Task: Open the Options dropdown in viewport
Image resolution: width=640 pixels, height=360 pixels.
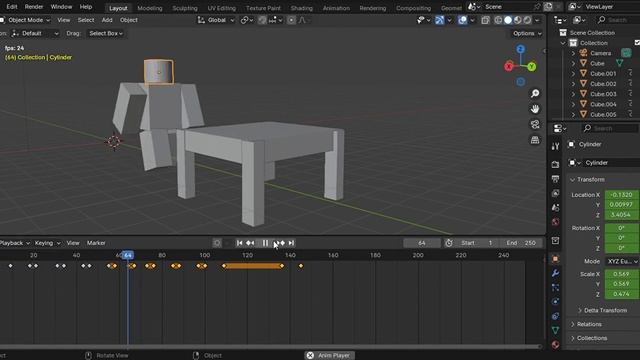Action: tap(527, 33)
